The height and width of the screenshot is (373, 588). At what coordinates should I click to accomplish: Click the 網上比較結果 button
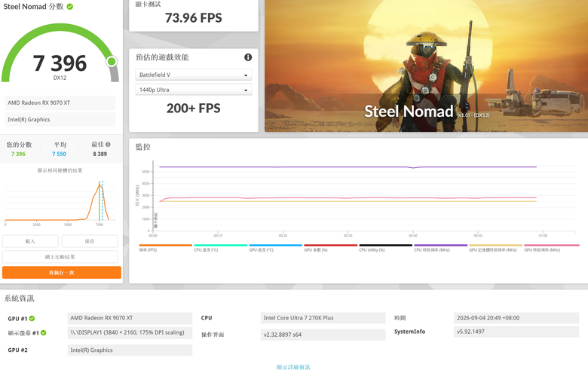(60, 257)
